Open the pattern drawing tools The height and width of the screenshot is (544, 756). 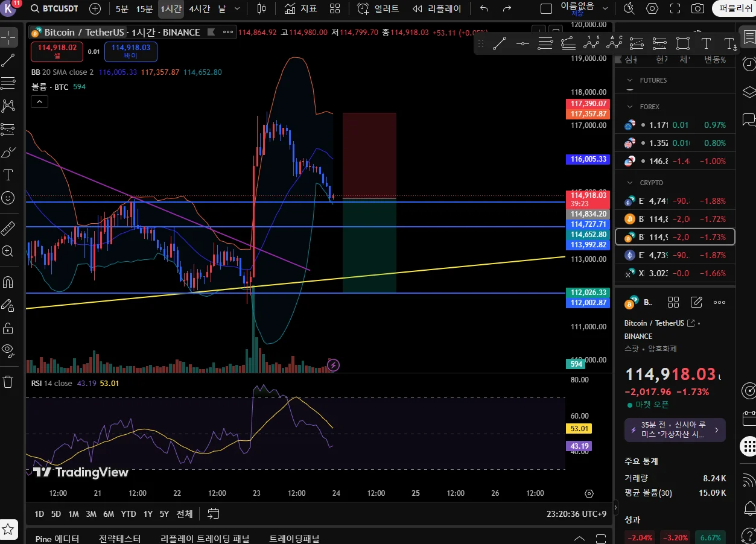coord(8,106)
